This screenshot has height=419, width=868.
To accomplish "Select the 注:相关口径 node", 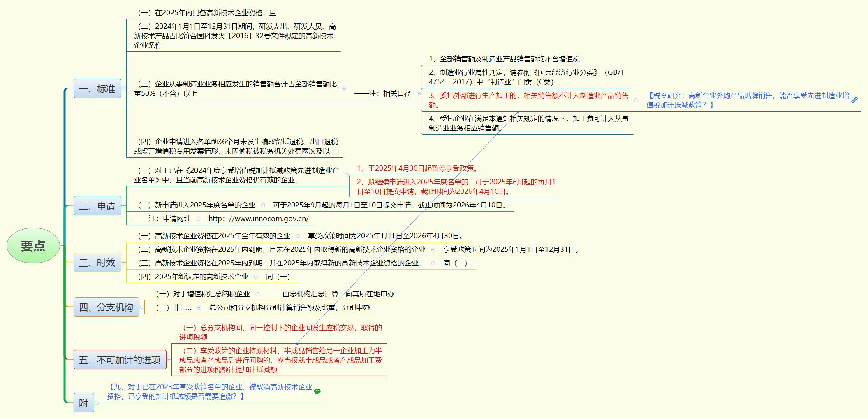I will (383, 93).
